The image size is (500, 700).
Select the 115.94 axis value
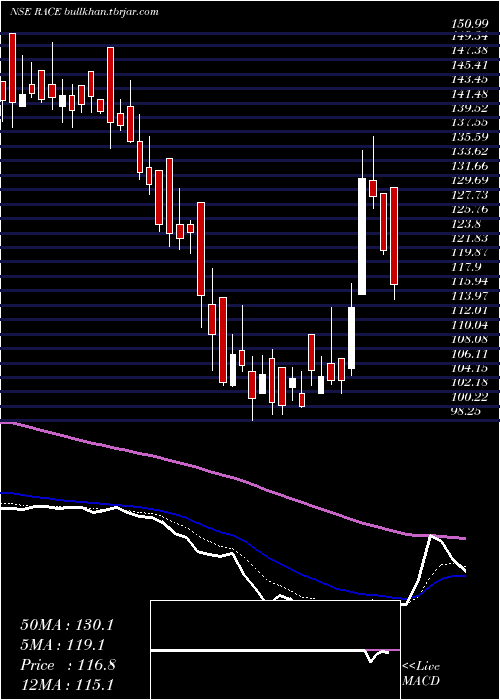472,281
